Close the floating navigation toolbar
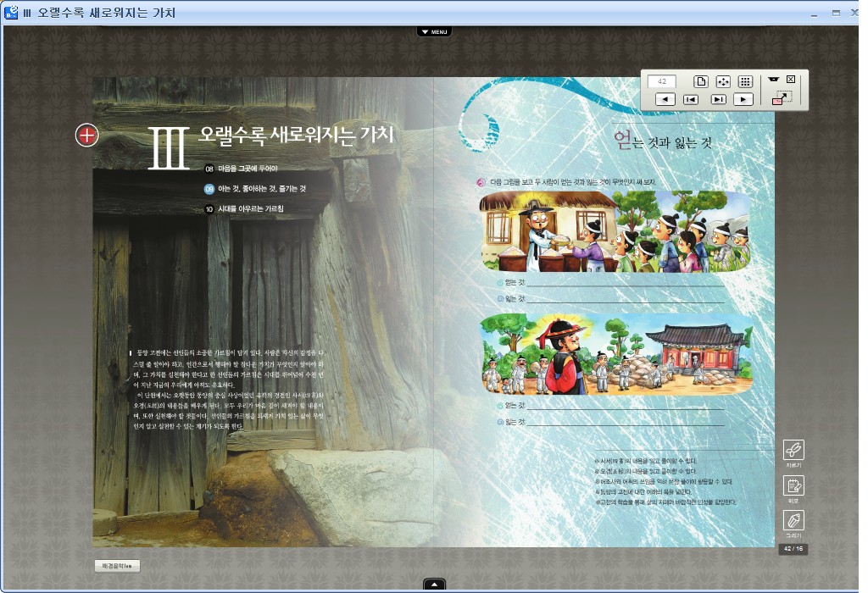This screenshot has width=868, height=593. [x=791, y=79]
